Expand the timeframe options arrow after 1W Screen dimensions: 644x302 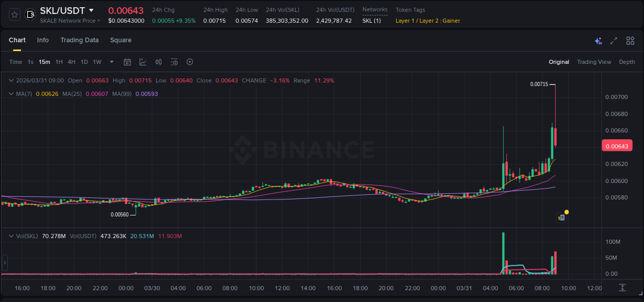(x=110, y=62)
